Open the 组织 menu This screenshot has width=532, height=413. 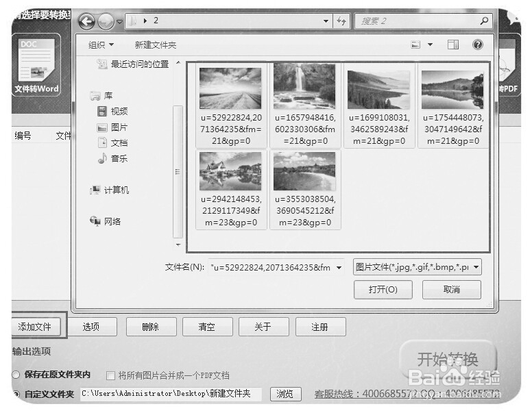101,45
